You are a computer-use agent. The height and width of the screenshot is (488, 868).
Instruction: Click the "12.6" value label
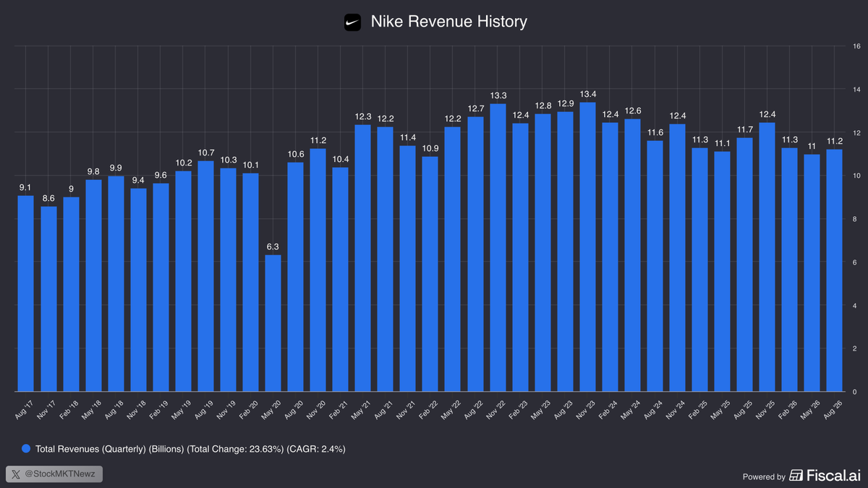tap(632, 111)
